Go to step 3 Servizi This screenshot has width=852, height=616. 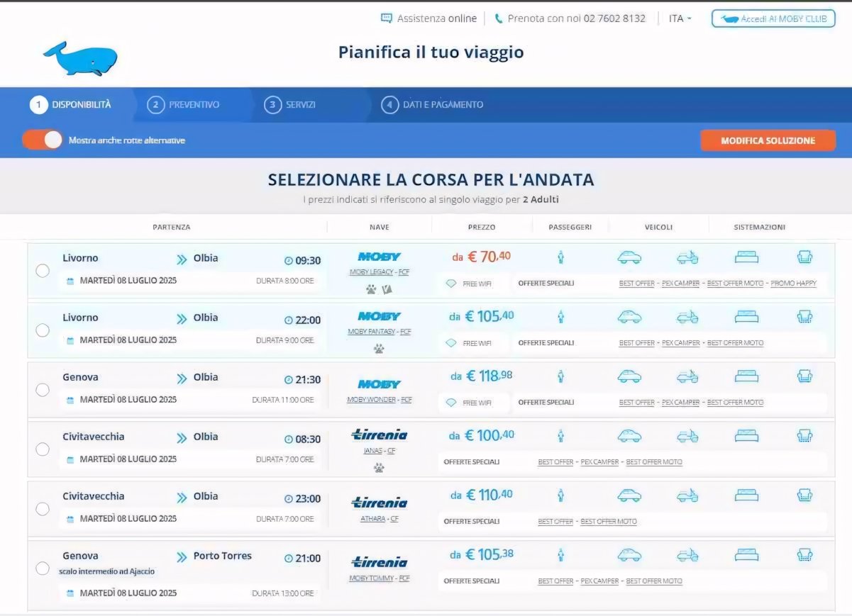pos(290,104)
